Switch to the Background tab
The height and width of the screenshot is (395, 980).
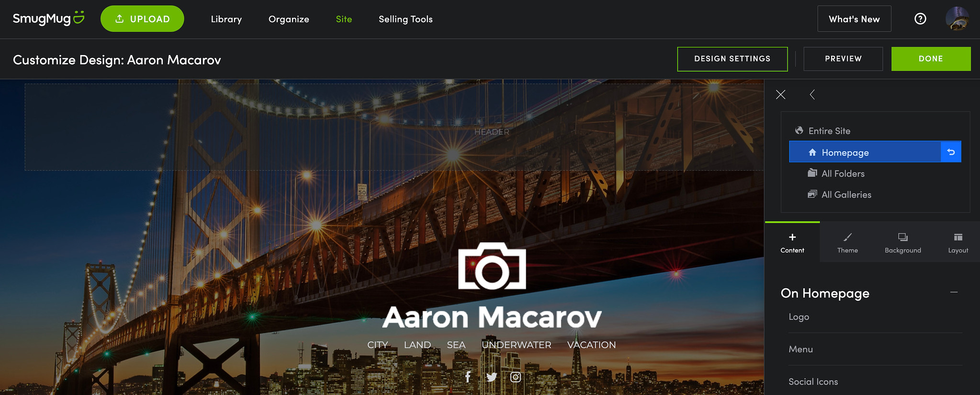(x=903, y=242)
